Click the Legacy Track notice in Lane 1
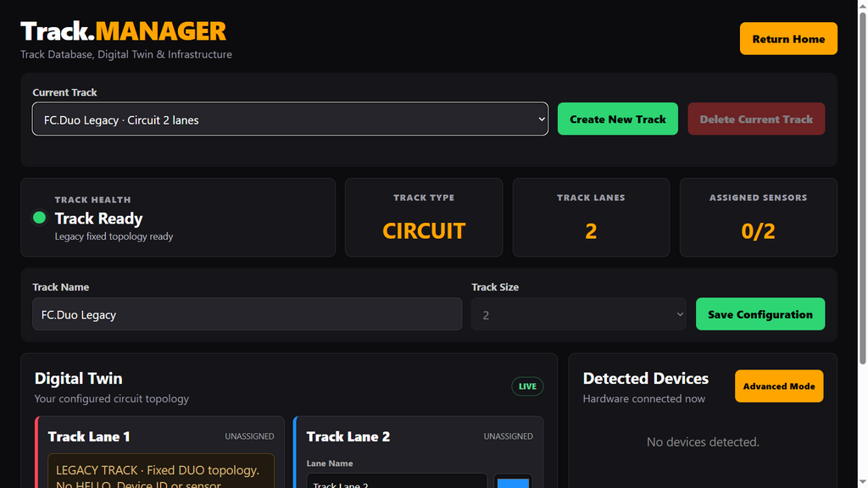868x488 pixels. point(161,471)
